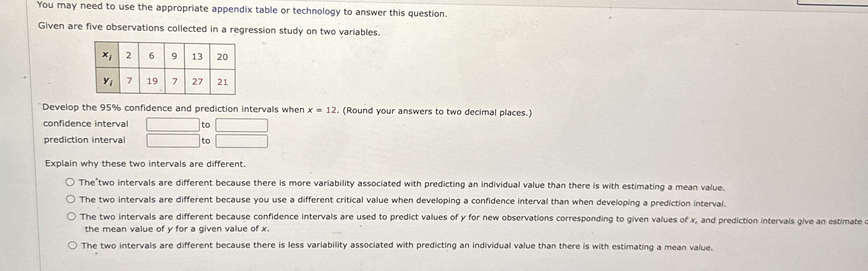Select the table cell containing 13

(197, 57)
